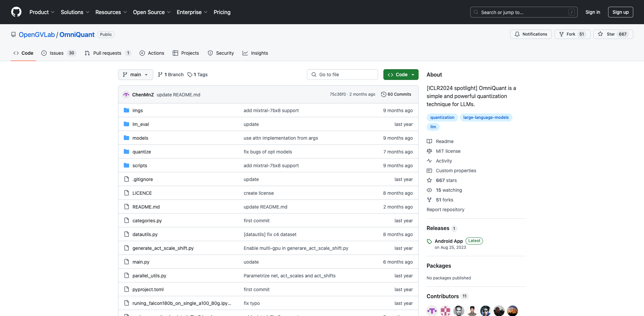
Task: Open README.md file
Action: (146, 207)
